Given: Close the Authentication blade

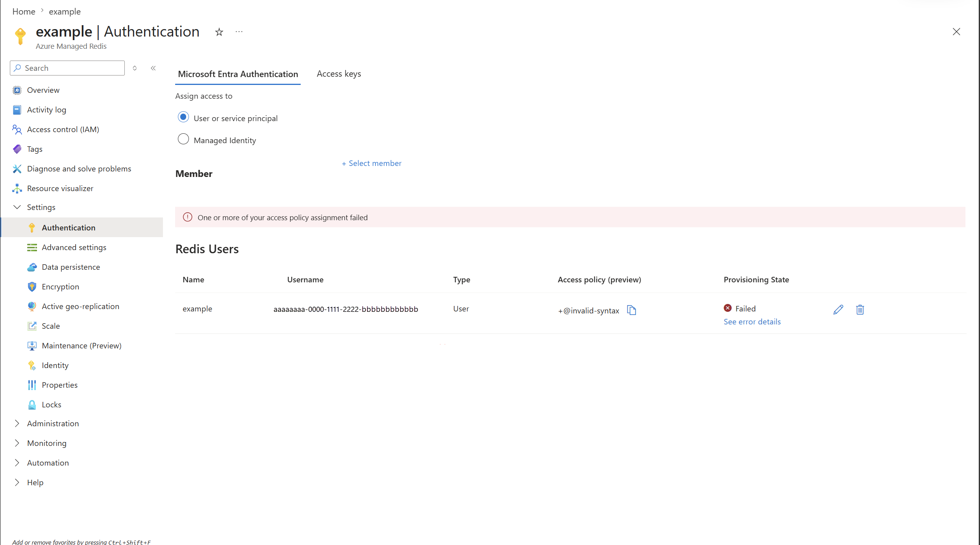Looking at the screenshot, I should pyautogui.click(x=956, y=32).
